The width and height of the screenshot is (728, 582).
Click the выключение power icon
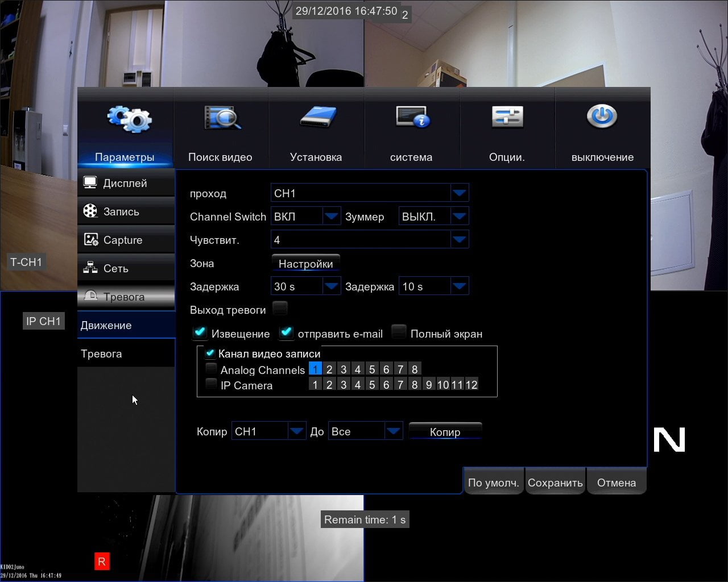tap(602, 116)
